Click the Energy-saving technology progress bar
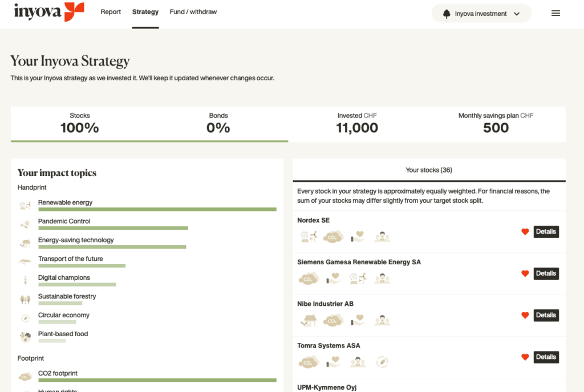Viewport: 584px width, 392px height. [x=112, y=247]
